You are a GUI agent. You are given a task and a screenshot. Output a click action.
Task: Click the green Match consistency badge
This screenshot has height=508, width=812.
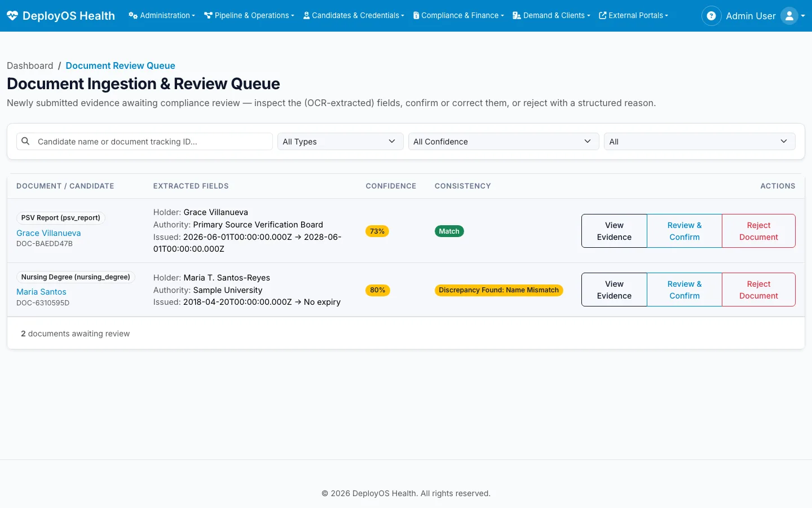pos(449,231)
